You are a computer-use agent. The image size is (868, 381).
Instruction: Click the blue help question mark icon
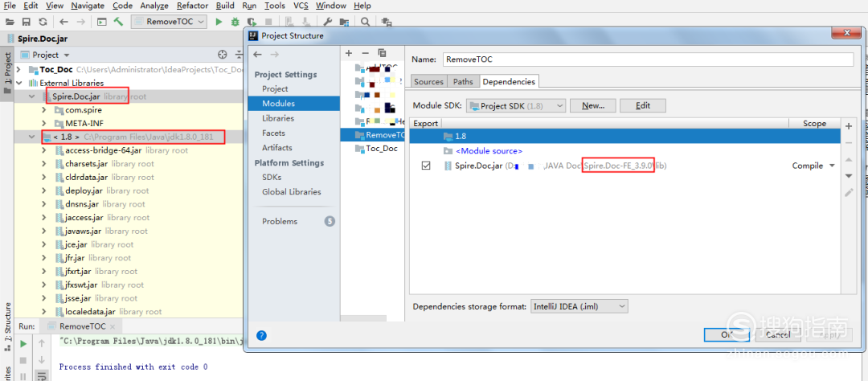(x=262, y=335)
